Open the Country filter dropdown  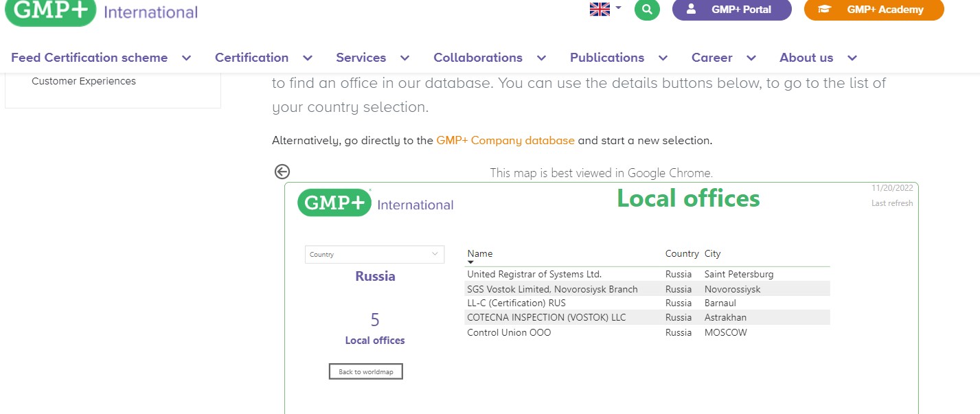coord(375,254)
